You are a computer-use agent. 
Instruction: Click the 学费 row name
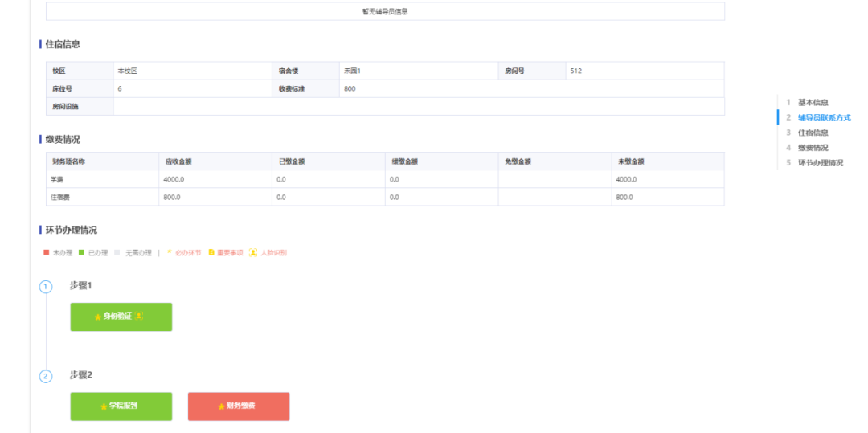(58, 179)
